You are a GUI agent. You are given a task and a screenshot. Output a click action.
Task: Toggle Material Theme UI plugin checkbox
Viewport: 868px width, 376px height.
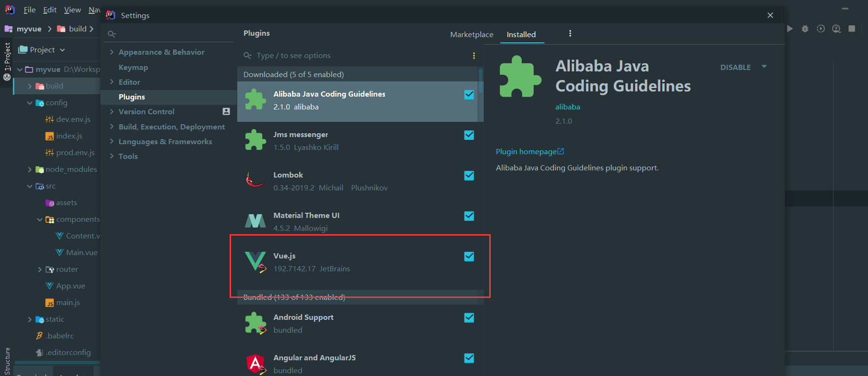pyautogui.click(x=469, y=216)
